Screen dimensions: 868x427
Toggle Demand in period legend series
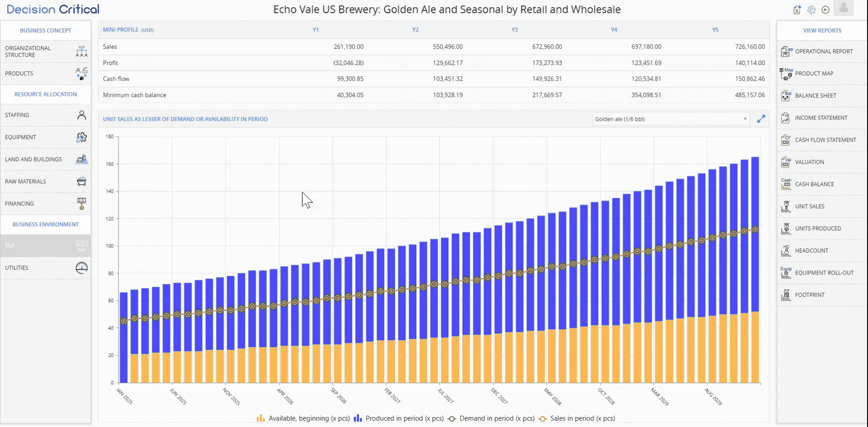(x=491, y=418)
